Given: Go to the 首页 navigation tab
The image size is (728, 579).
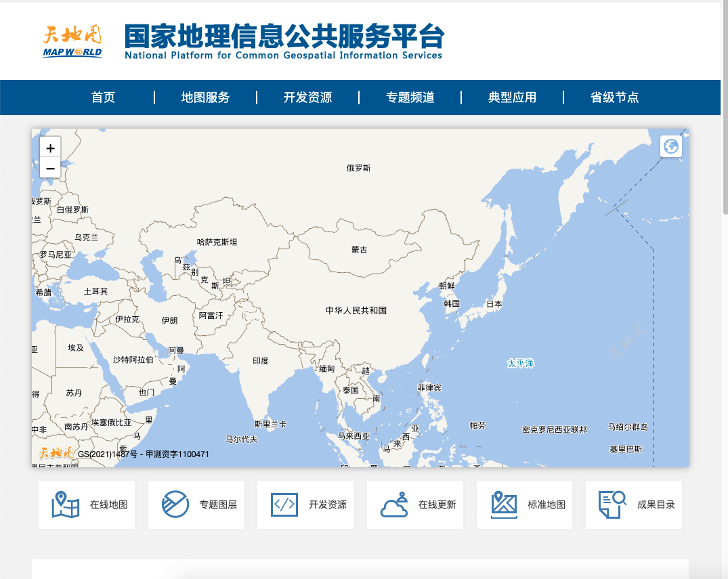Looking at the screenshot, I should click(x=104, y=98).
